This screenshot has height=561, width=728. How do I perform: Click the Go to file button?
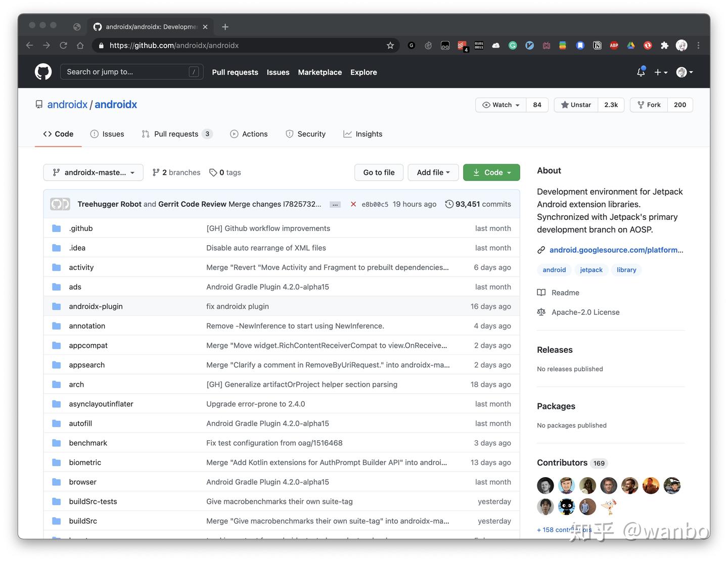pyautogui.click(x=379, y=172)
